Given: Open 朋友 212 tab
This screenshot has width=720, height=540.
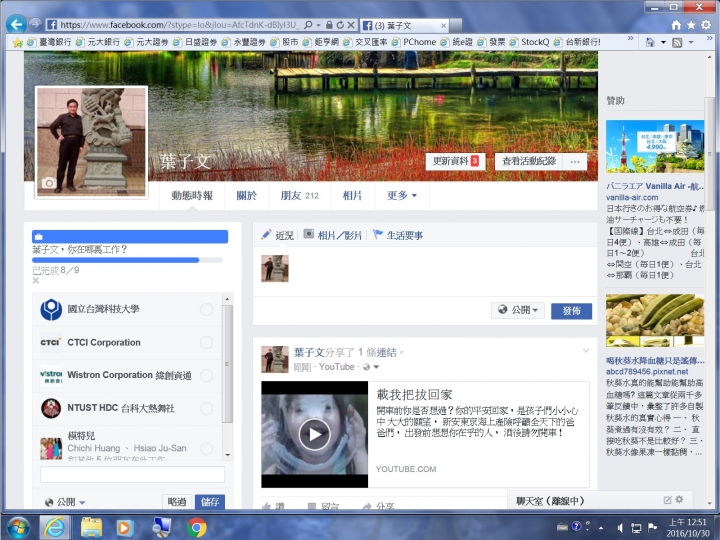Looking at the screenshot, I should point(299,196).
